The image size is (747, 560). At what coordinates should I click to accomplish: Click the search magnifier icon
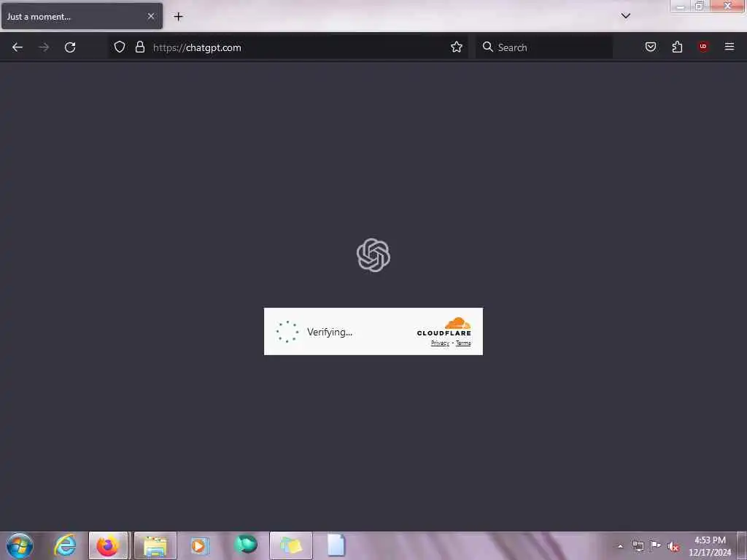tap(488, 47)
